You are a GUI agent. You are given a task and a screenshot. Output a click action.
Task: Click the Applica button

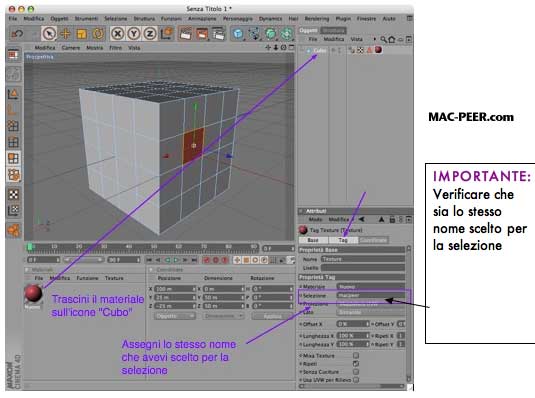272,316
